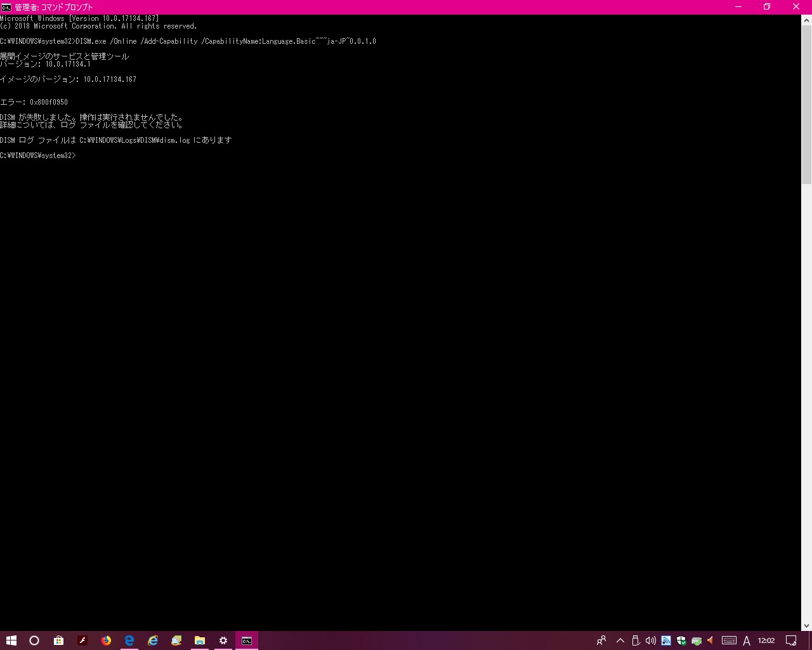Switch IME input mode via the A indicator
The width and height of the screenshot is (812, 650).
coord(747,640)
